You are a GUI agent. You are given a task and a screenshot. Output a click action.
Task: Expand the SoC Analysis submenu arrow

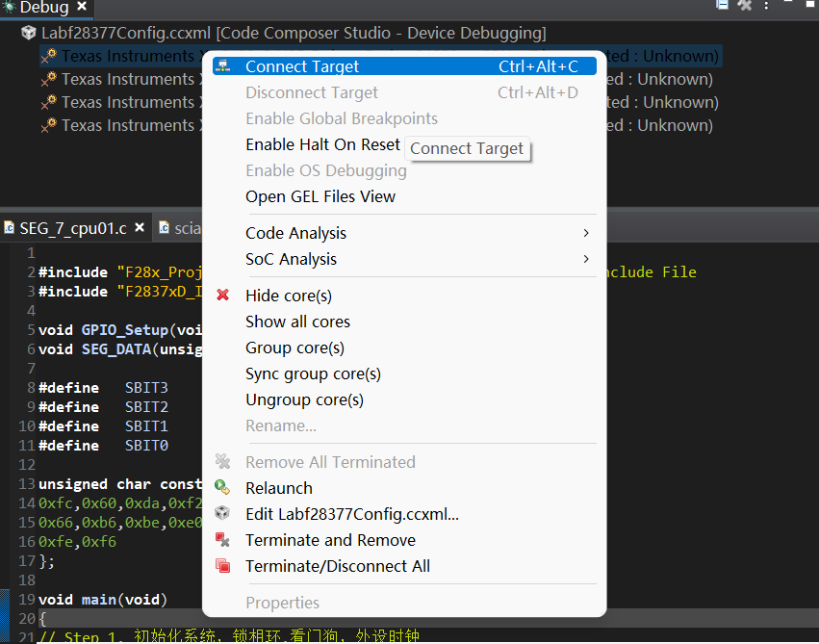coord(586,259)
